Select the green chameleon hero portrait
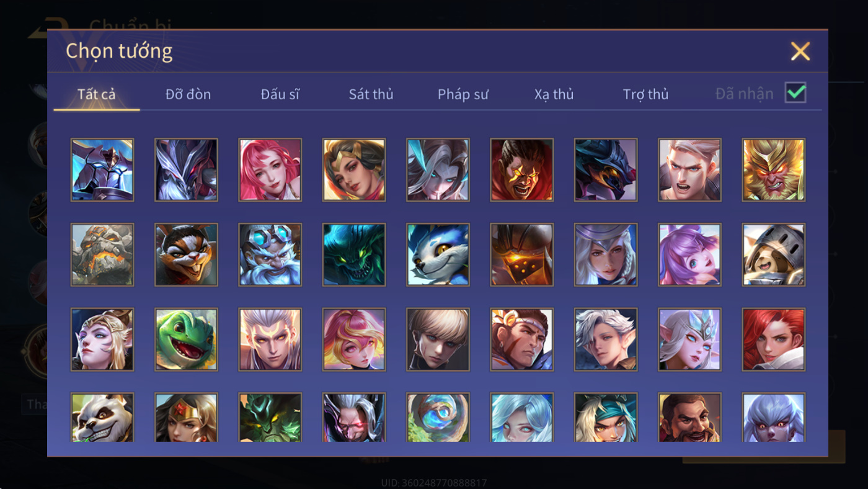This screenshot has height=489, width=868. tap(186, 339)
